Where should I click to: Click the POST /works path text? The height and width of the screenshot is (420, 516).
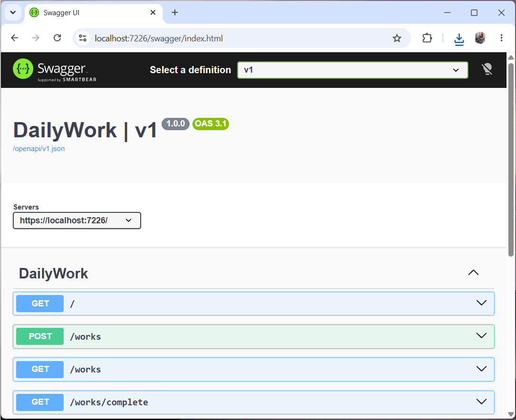(x=85, y=337)
